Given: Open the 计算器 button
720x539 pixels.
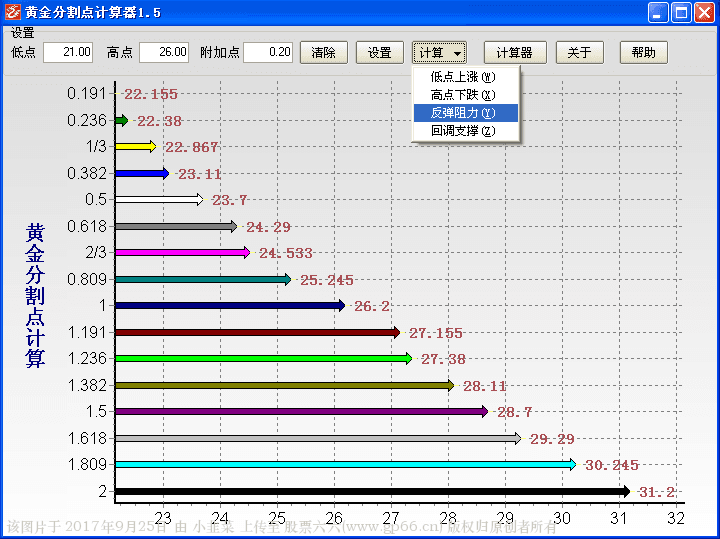Looking at the screenshot, I should coord(515,52).
